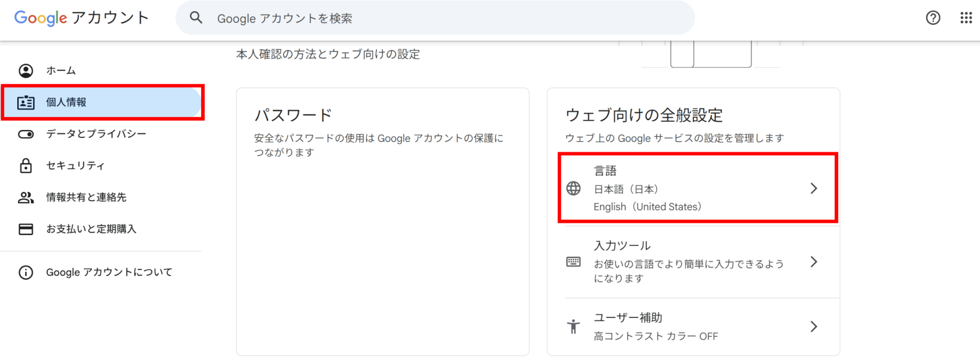The height and width of the screenshot is (360, 980).
Task: Click ウェブ上の Google サービス description text
Action: [675, 138]
